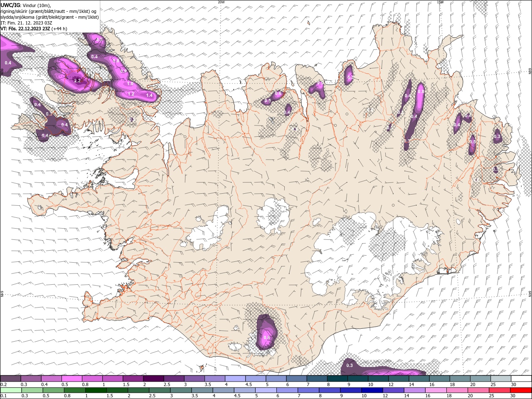Click the 0.9 snowfall value near Mýrdalsjökull
The width and height of the screenshot is (532, 399).
[x=266, y=337]
